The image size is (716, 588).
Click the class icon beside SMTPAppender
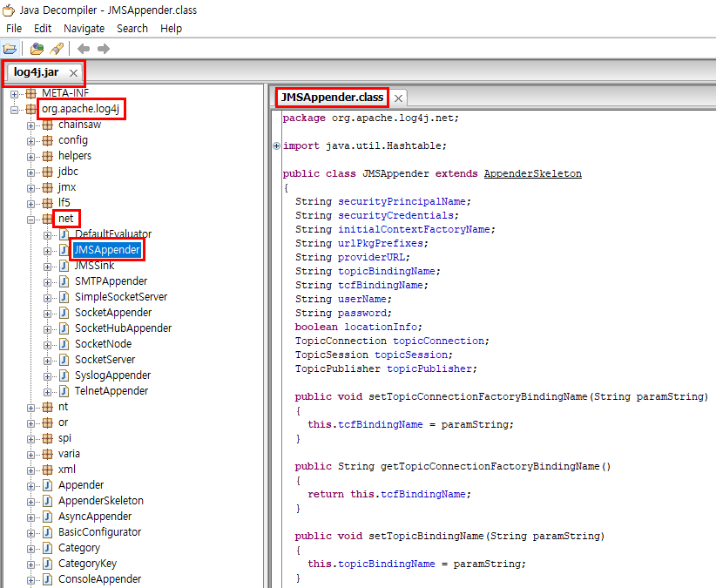tap(64, 281)
